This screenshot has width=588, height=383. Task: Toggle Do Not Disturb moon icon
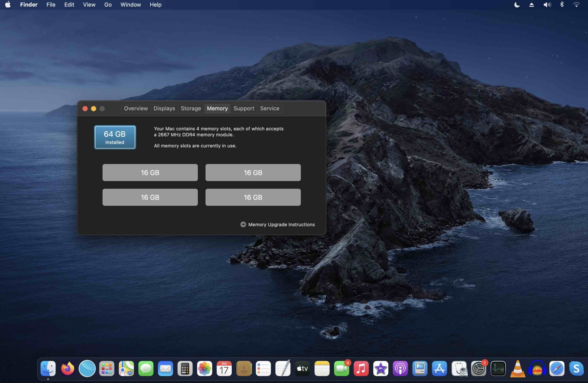517,5
